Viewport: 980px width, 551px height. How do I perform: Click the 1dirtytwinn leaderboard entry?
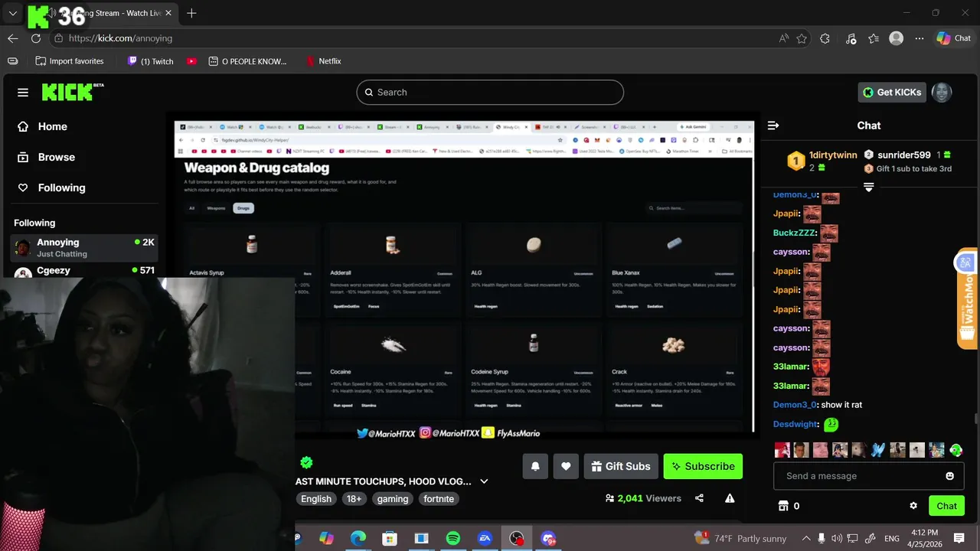[x=822, y=161]
